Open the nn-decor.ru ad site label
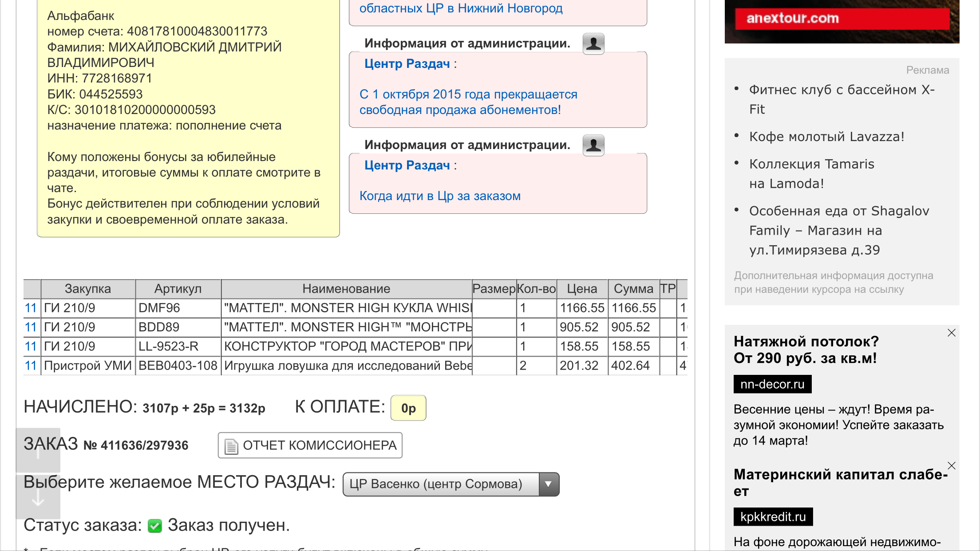This screenshot has width=980, height=551. coord(772,384)
